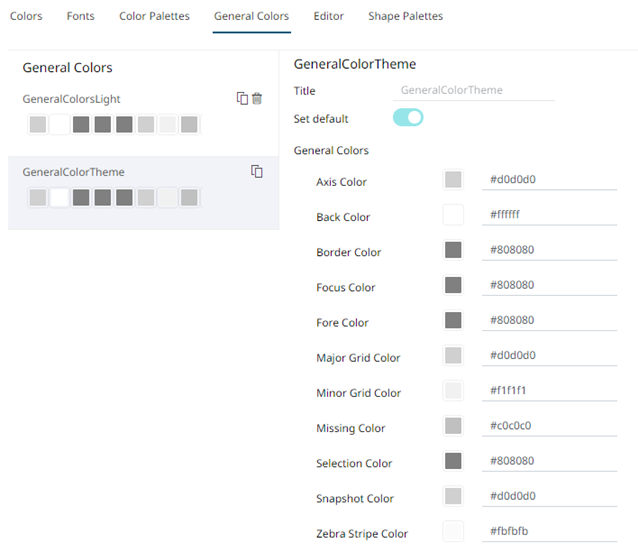Select the Shape Palettes tab
The height and width of the screenshot is (552, 638).
pyautogui.click(x=405, y=17)
